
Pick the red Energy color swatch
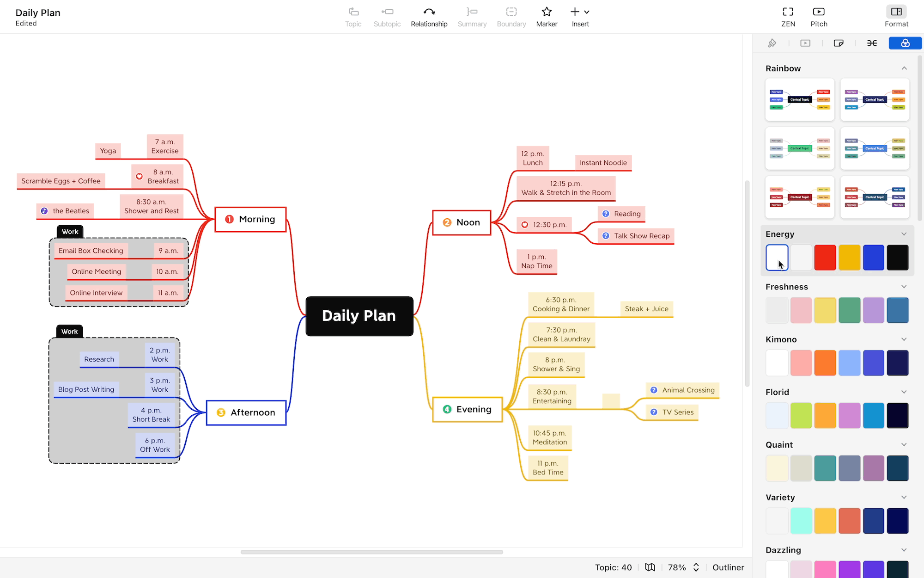825,258
